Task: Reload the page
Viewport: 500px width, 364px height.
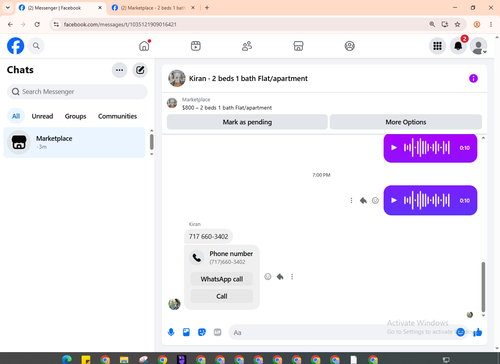Action: pos(37,24)
